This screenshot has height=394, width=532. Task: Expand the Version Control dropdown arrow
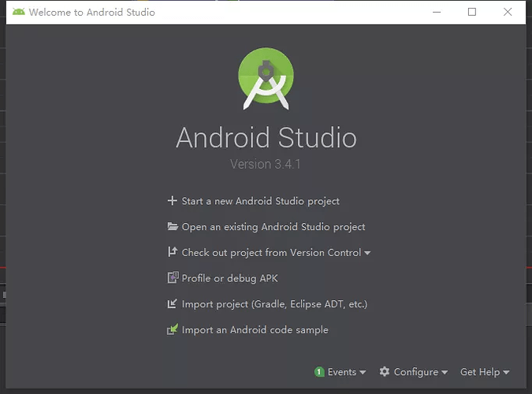[367, 253]
